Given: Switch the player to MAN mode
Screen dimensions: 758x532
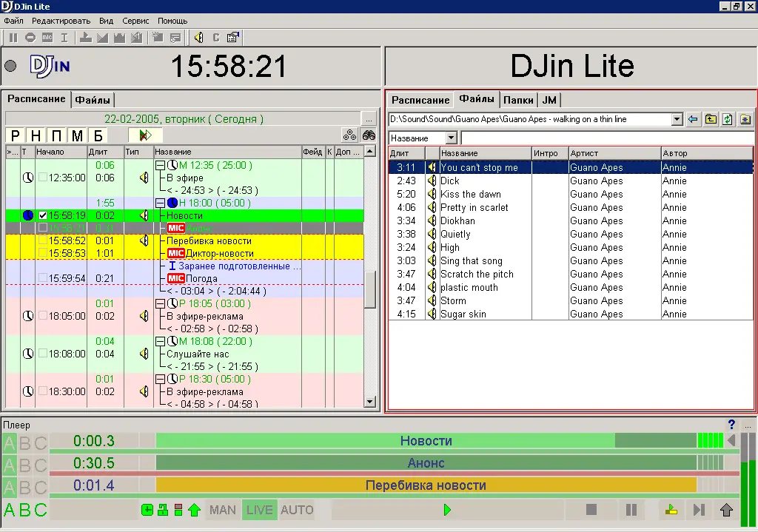Looking at the screenshot, I should point(222,510).
